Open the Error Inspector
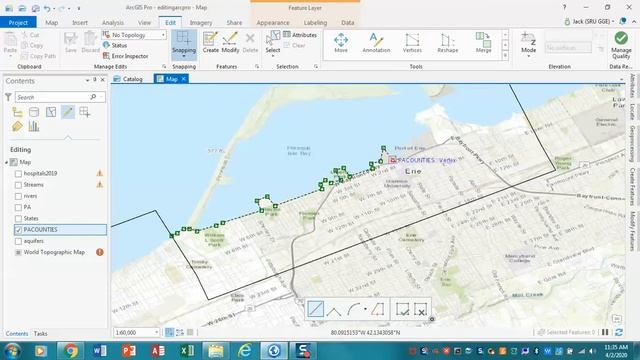 125,56
